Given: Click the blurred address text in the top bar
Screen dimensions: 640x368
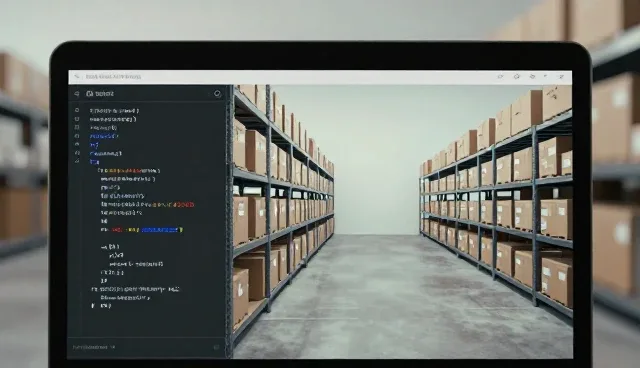Looking at the screenshot, I should click(x=113, y=76).
